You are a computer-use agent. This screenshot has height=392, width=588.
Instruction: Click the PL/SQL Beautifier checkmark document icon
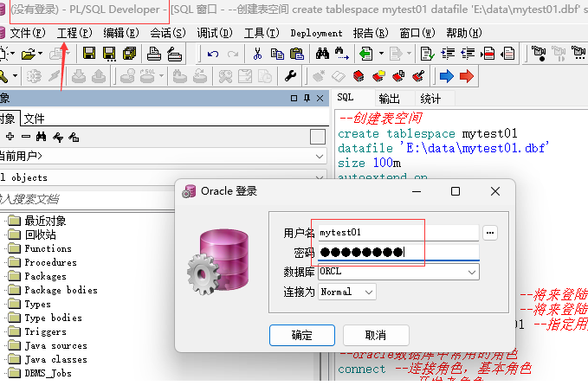[x=427, y=54]
